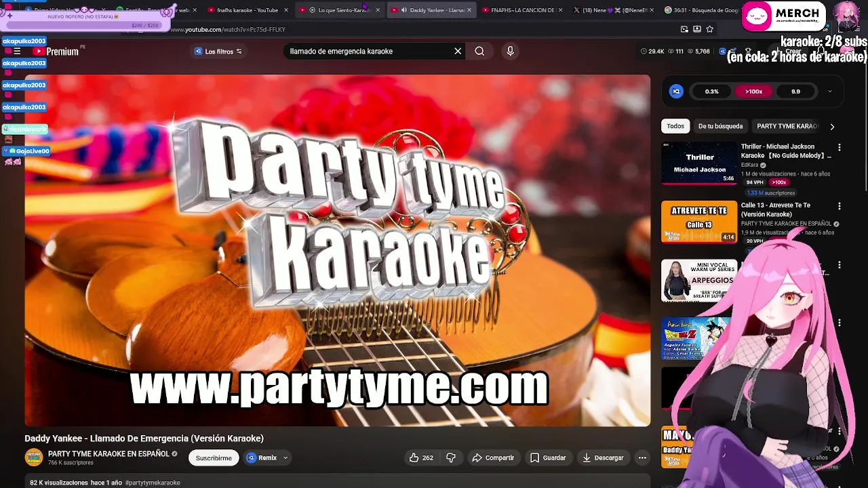Click the 9.9 score pill
This screenshot has width=868, height=488.
point(795,91)
